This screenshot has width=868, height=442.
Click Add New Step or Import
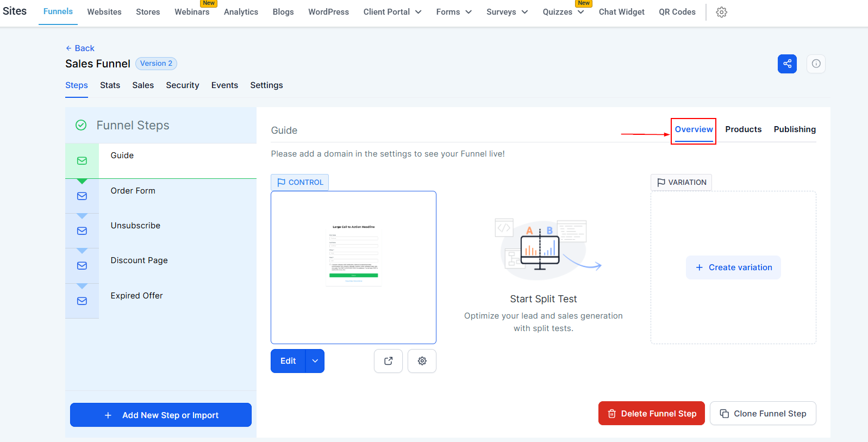coord(161,415)
